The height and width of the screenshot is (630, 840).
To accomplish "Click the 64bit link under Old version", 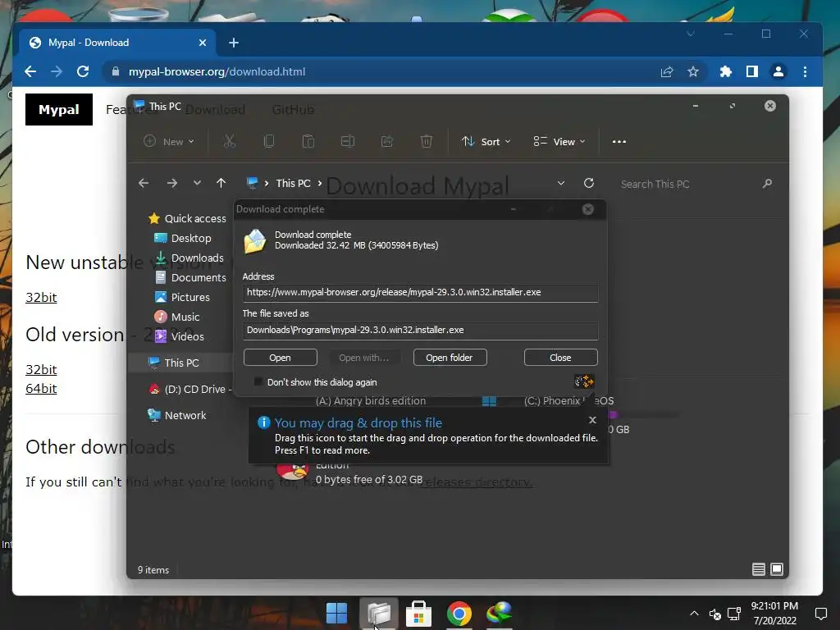I will tap(41, 388).
